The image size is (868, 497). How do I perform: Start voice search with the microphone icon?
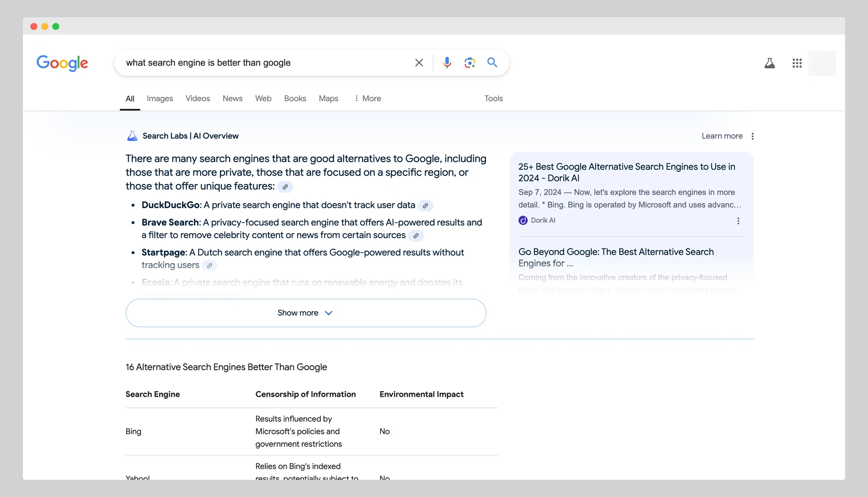[x=447, y=63]
